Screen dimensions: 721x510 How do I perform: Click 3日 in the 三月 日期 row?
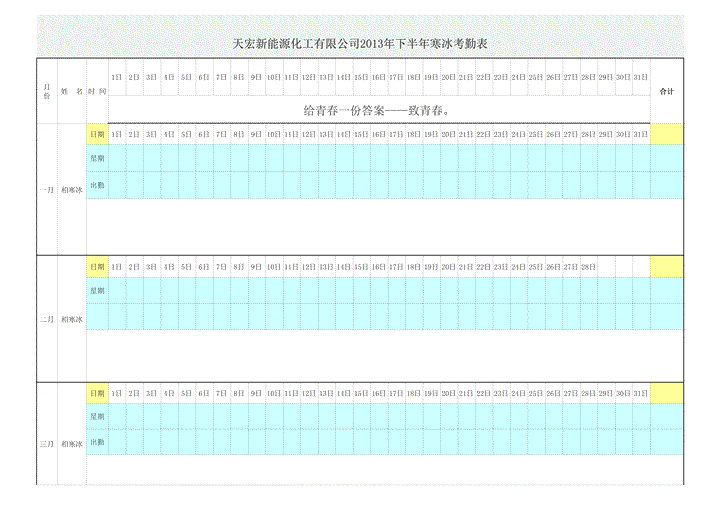(152, 393)
